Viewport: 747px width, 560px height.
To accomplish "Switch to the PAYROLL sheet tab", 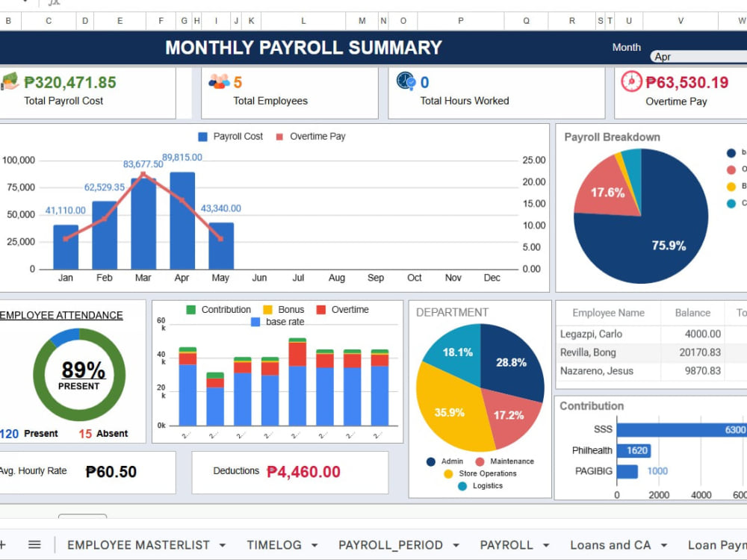I will pyautogui.click(x=506, y=545).
